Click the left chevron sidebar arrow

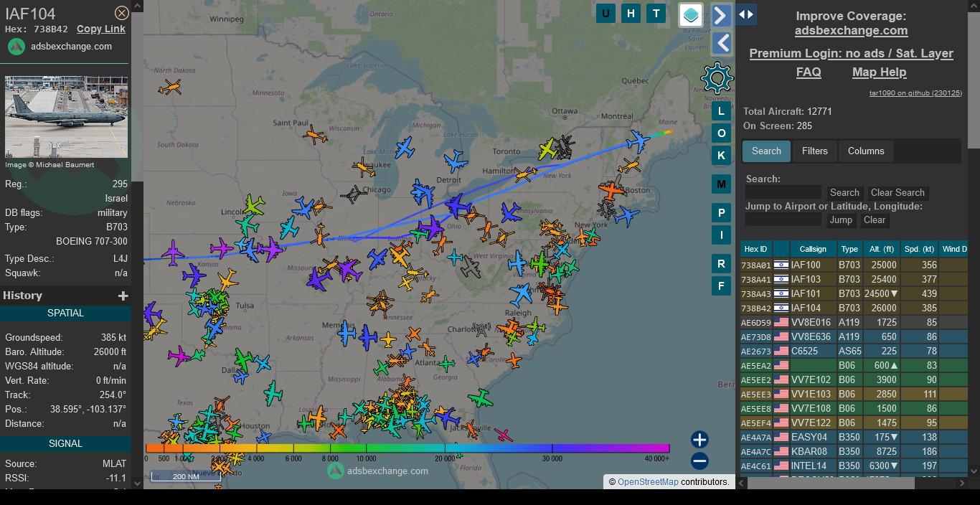click(722, 43)
